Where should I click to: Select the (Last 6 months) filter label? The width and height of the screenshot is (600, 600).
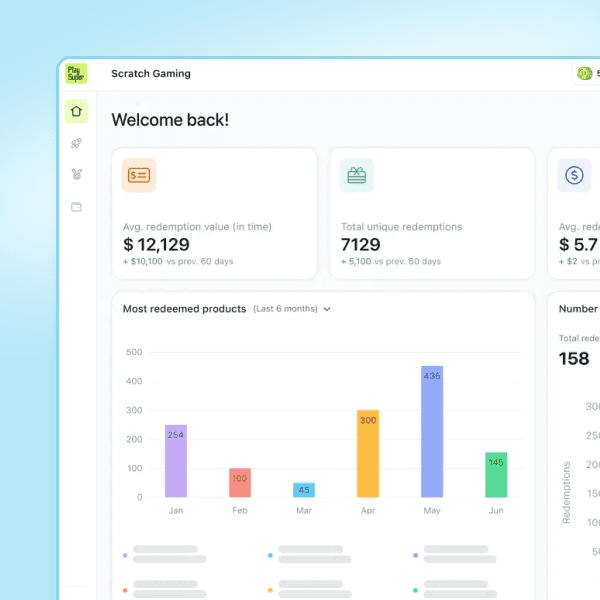[x=285, y=309]
